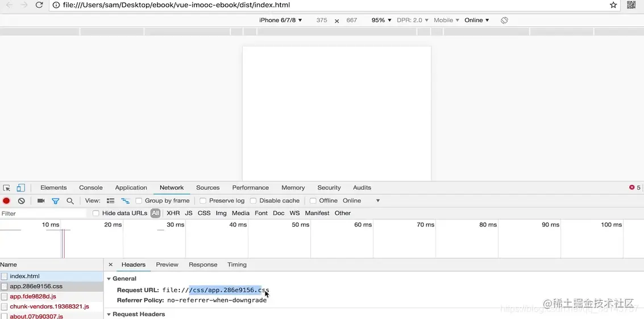Open the red error count indicator
The height and width of the screenshot is (319, 644).
point(634,188)
